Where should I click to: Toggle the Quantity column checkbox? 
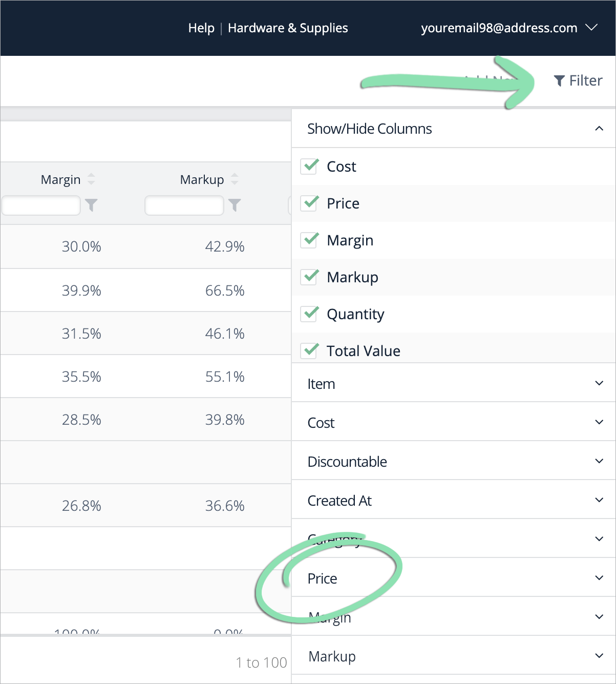pyautogui.click(x=309, y=314)
